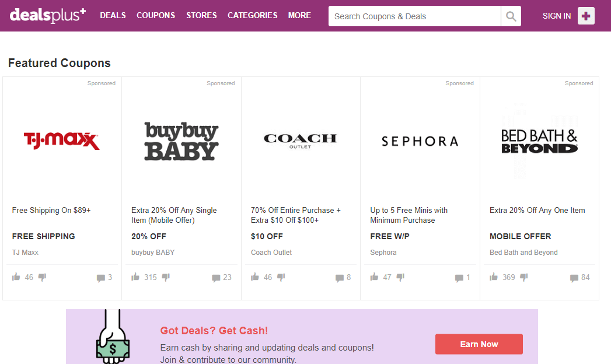The image size is (611, 364).
Task: Click the Sephora brand logo thumbnail
Action: click(419, 140)
